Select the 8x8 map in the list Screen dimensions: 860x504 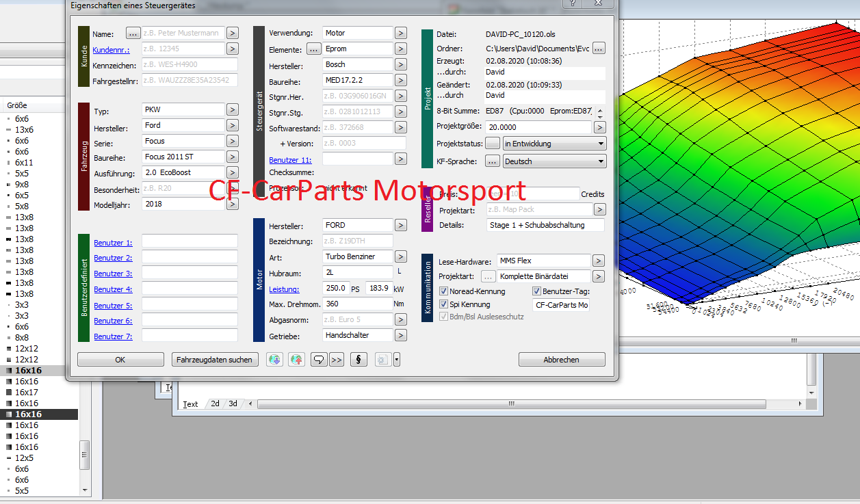(x=22, y=338)
